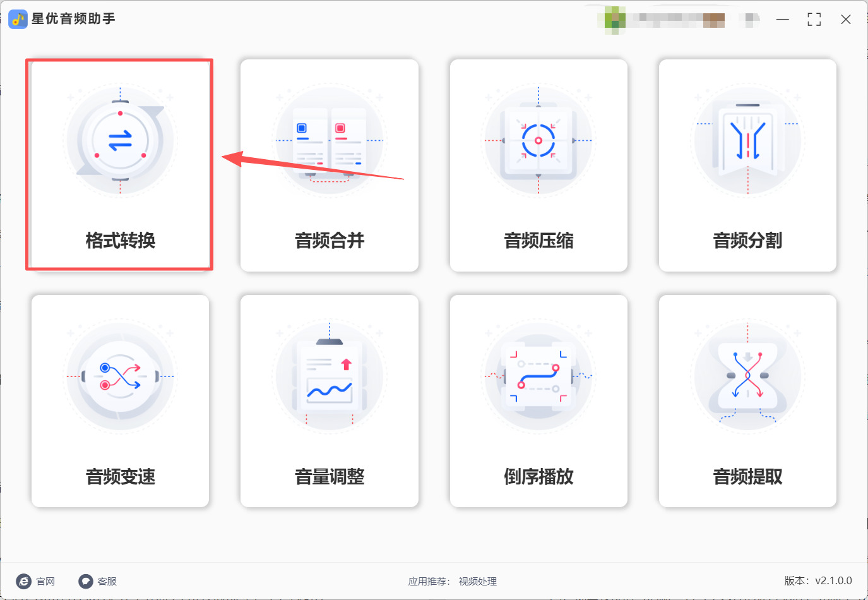Select the 音频提取 text label
This screenshot has width=868, height=600.
point(747,477)
